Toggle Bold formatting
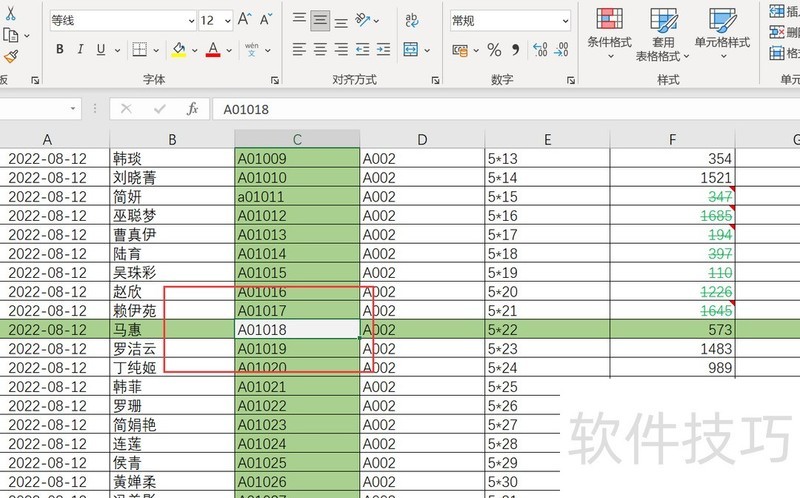The width and height of the screenshot is (800, 498). [60, 49]
